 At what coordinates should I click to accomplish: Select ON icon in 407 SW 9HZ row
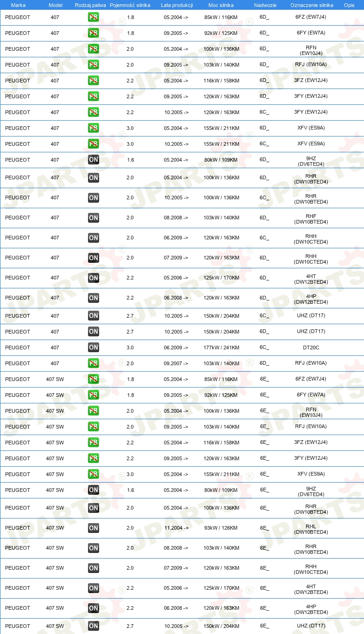[x=94, y=490]
